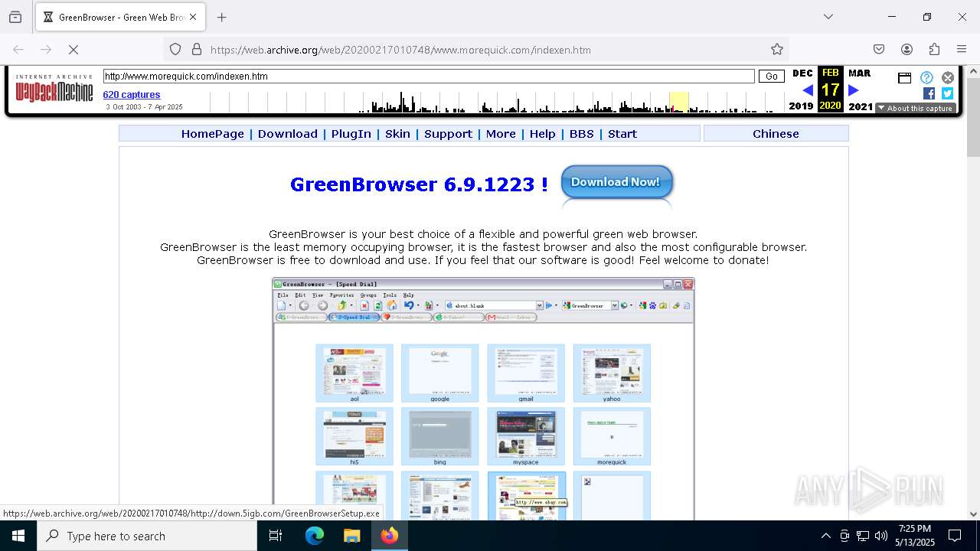Open the HomePage menu link
Image resolution: width=980 pixels, height=551 pixels.
pos(212,134)
